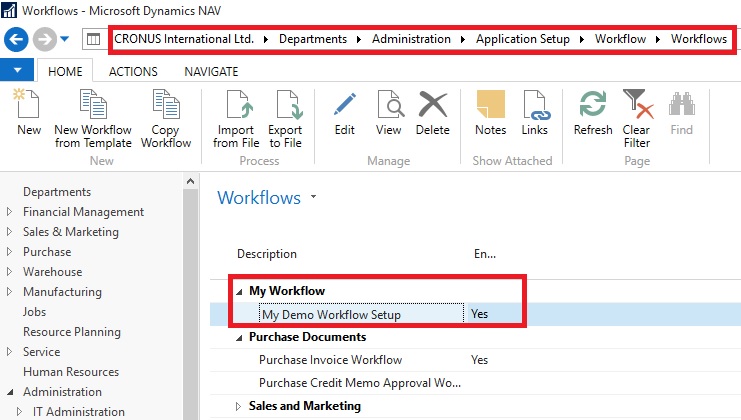Expand the Sales and Marketing group
741x420 pixels.
pos(238,406)
